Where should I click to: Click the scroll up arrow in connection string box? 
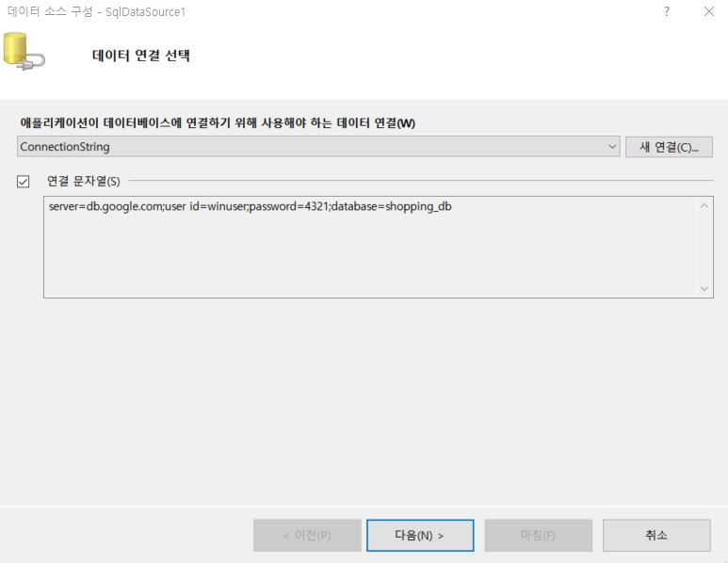coord(704,205)
